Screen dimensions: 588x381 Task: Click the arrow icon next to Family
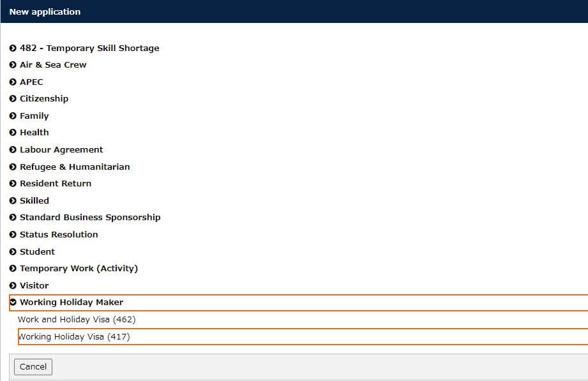[x=13, y=116]
